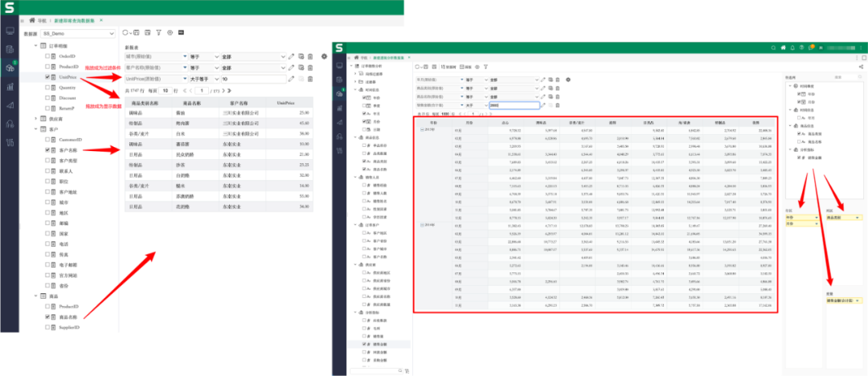Image resolution: width=868 pixels, height=376 pixels.
Task: Open the bar chart icon in left window sidebar
Action: click(10, 87)
